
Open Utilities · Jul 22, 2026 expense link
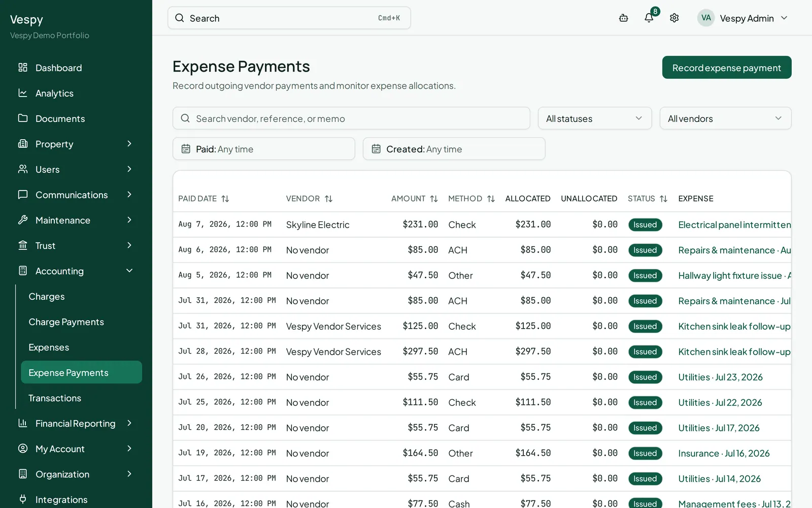(720, 402)
